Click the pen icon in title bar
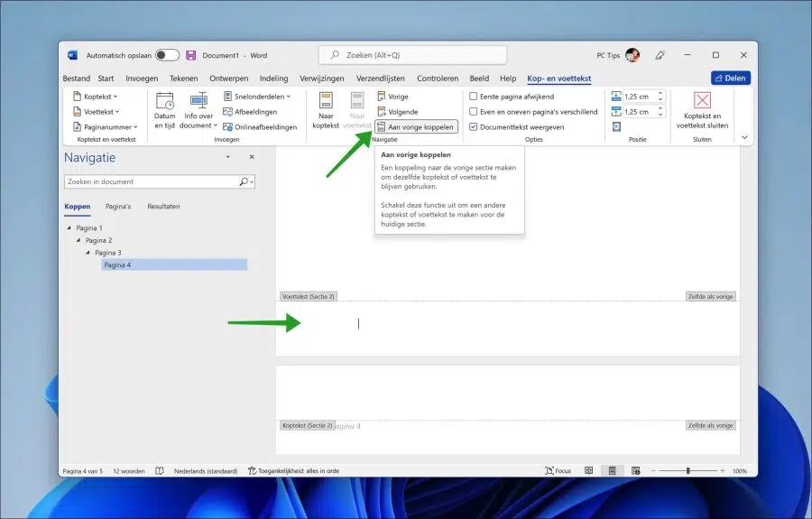Screen dimensions: 812x519 pos(660,55)
